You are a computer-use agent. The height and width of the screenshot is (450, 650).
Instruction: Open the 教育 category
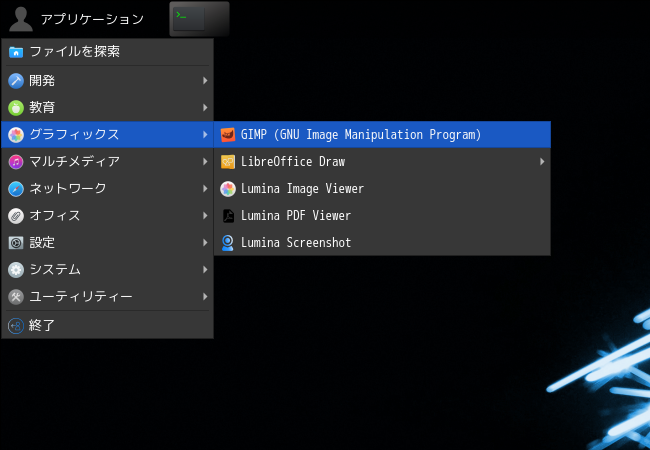pos(107,108)
